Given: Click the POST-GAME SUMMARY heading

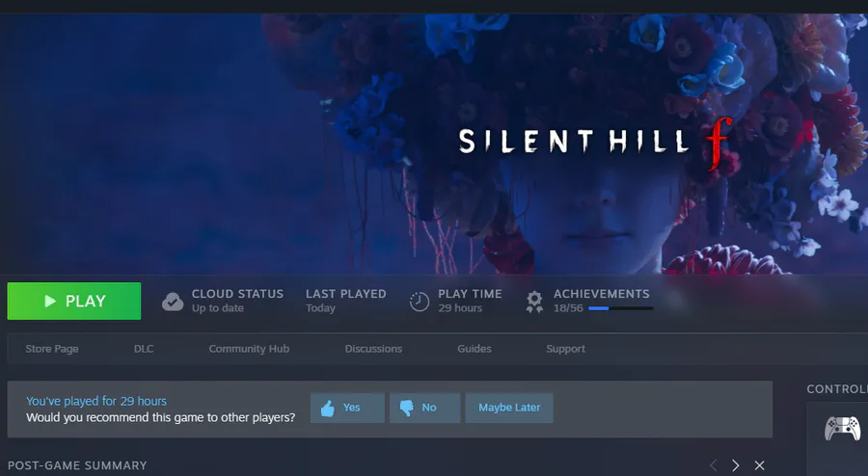Looking at the screenshot, I should pyautogui.click(x=77, y=465).
